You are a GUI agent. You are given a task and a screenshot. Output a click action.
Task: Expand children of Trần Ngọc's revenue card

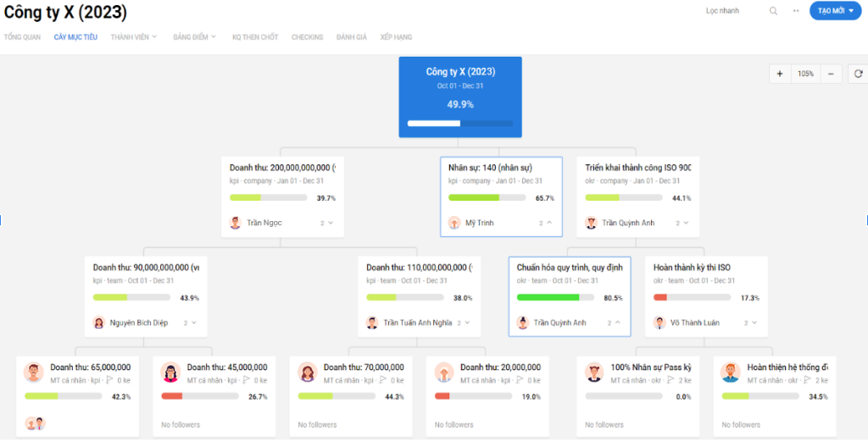[x=326, y=223]
